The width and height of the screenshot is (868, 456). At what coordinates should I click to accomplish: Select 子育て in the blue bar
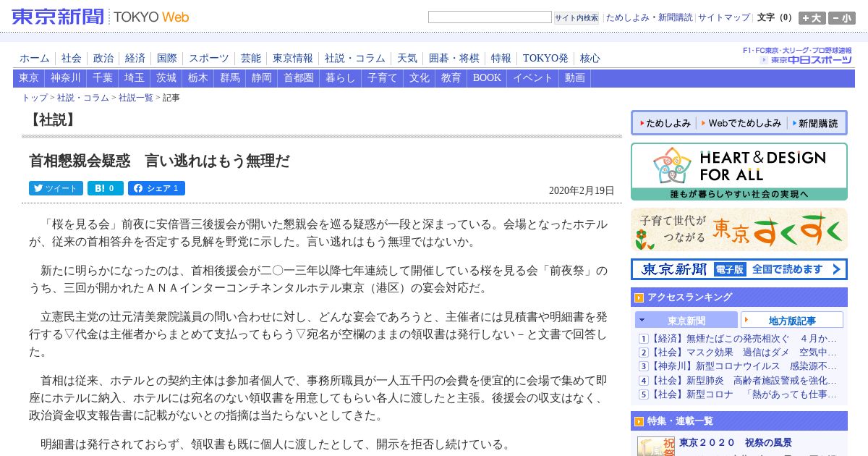(x=383, y=78)
